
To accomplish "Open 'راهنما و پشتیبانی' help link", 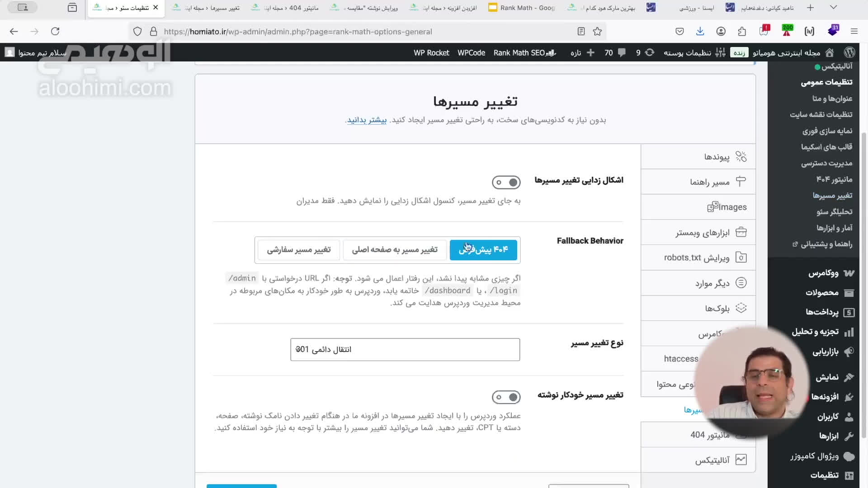I will click(x=822, y=244).
